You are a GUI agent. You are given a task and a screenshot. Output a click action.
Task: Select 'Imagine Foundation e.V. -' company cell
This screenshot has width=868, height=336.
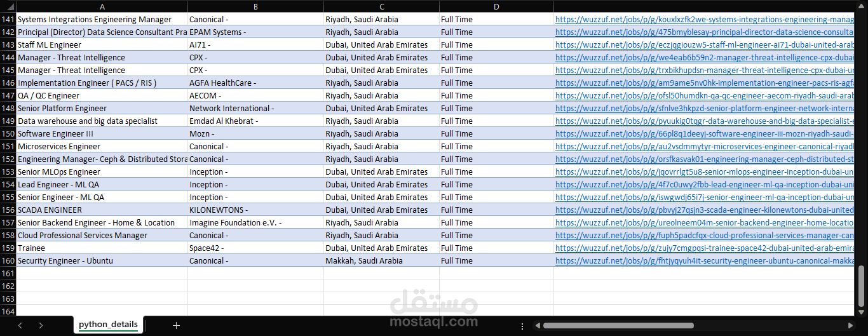coord(255,222)
